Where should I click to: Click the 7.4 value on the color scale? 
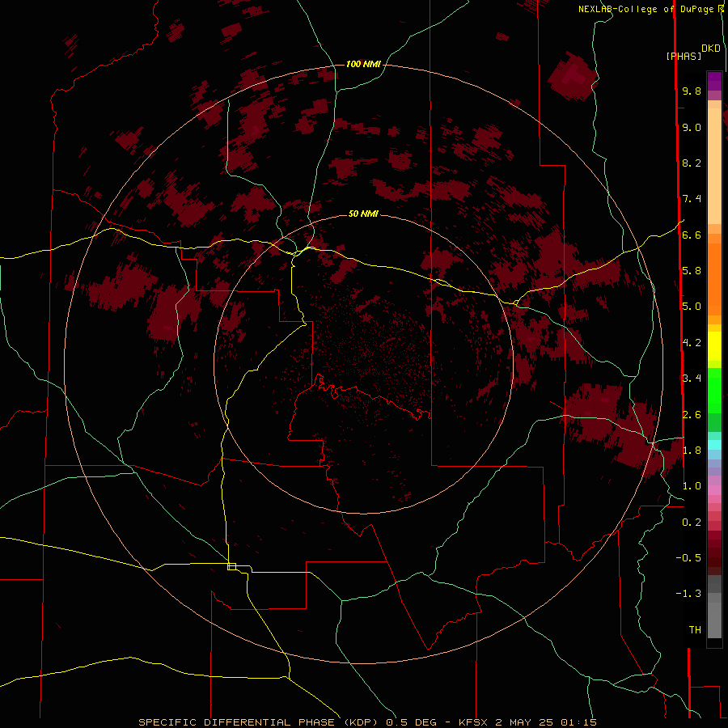(x=692, y=199)
